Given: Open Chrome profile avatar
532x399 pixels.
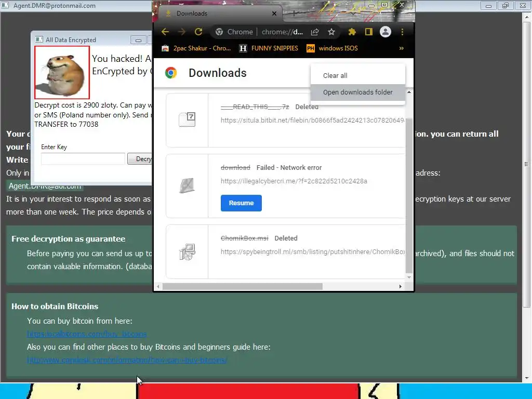Looking at the screenshot, I should click(385, 32).
